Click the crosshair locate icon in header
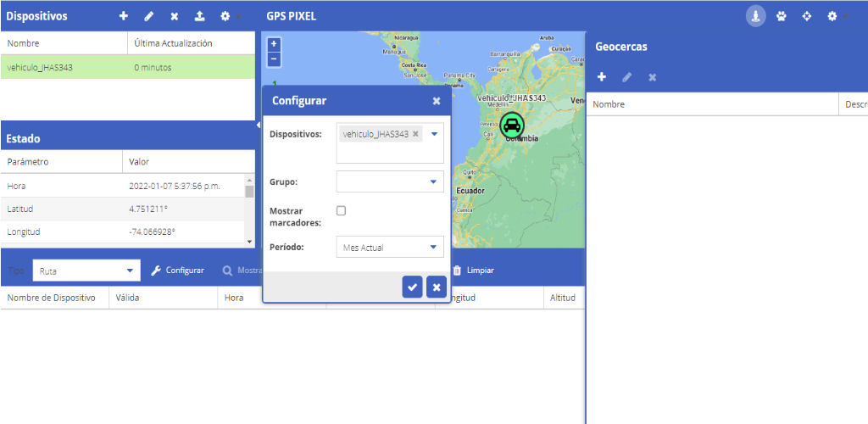 coord(807,17)
